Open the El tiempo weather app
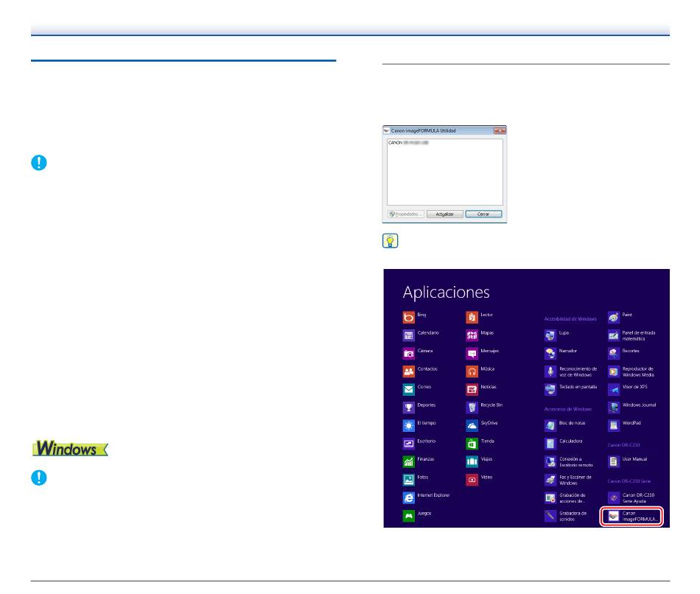700x594 pixels. click(419, 425)
